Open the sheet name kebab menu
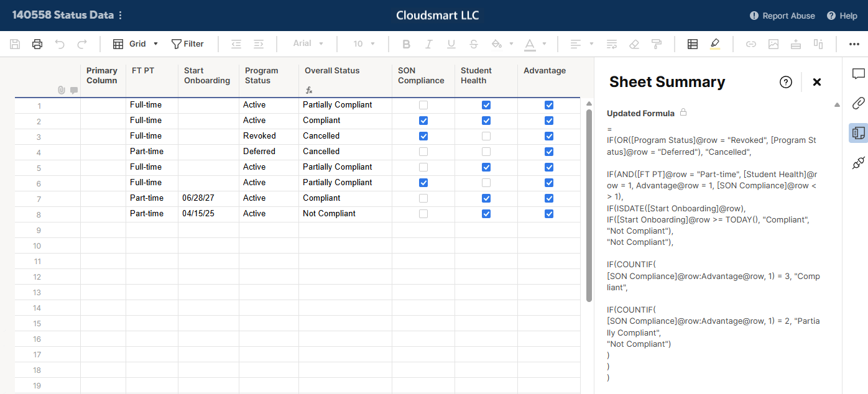Image resolution: width=868 pixels, height=394 pixels. [121, 16]
